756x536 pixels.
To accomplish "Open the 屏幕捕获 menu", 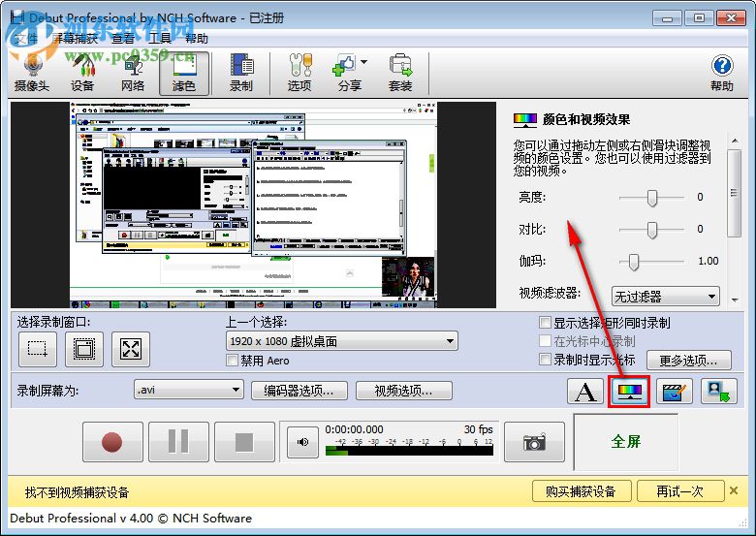I will (x=75, y=39).
